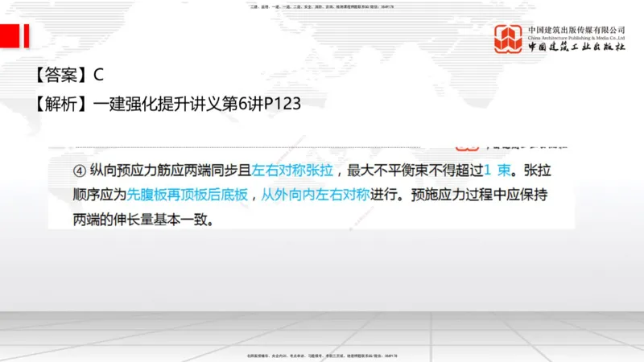644x362 pixels.
Task: Click the calligraphy text 中国建筑工业出版社
Action: (576, 47)
